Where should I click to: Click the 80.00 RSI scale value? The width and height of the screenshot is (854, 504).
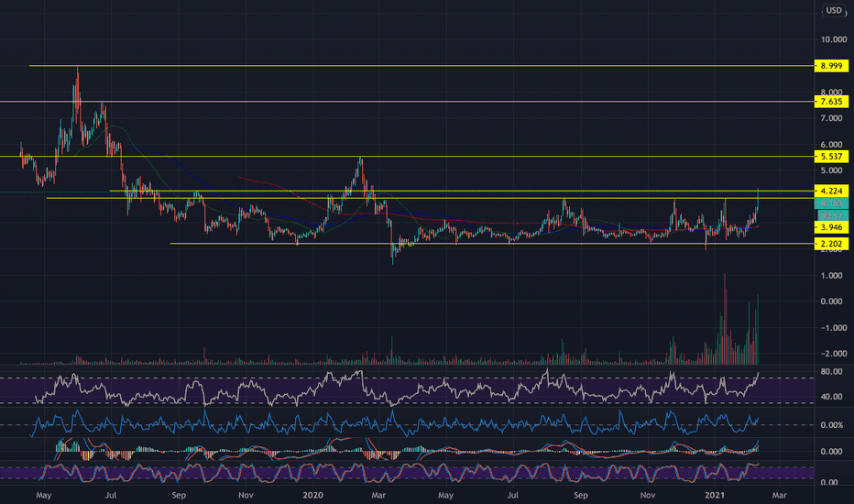coord(831,372)
